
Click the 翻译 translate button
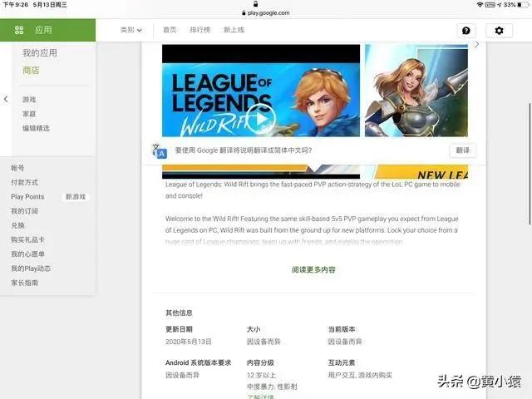click(x=463, y=150)
